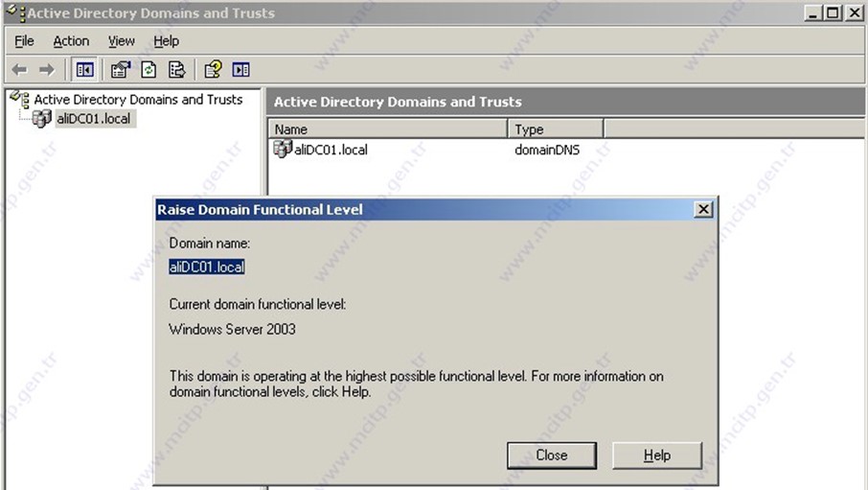Click the Type column header
Image resolution: width=868 pixels, height=490 pixels.
tap(556, 129)
